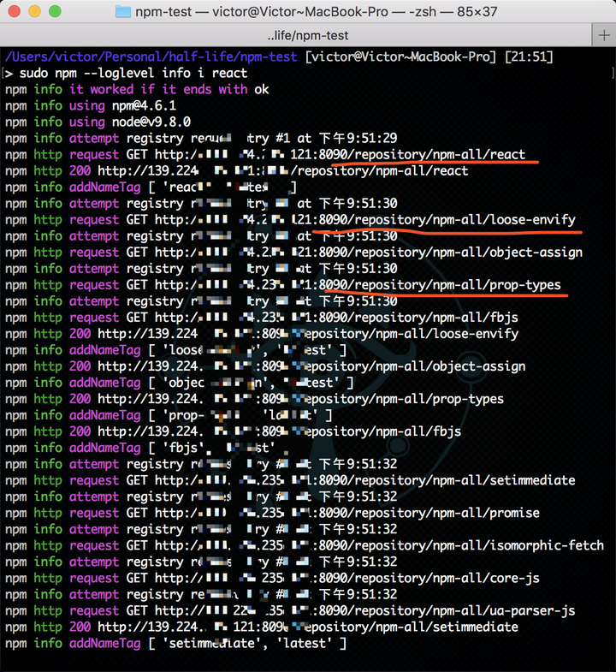The image size is (616, 672).
Task: Click the 200 response line for npm-all/prop-types
Action: click(x=254, y=399)
